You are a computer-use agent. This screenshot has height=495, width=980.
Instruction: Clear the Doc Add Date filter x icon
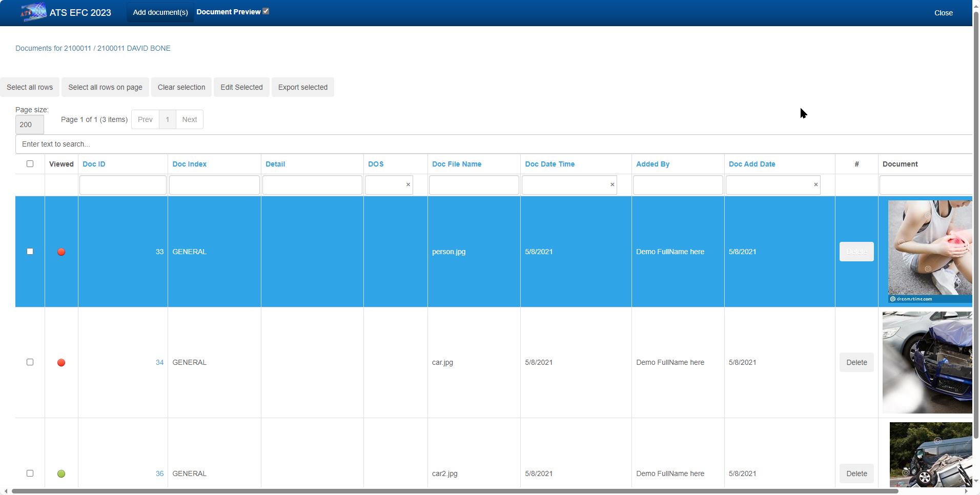pyautogui.click(x=815, y=184)
